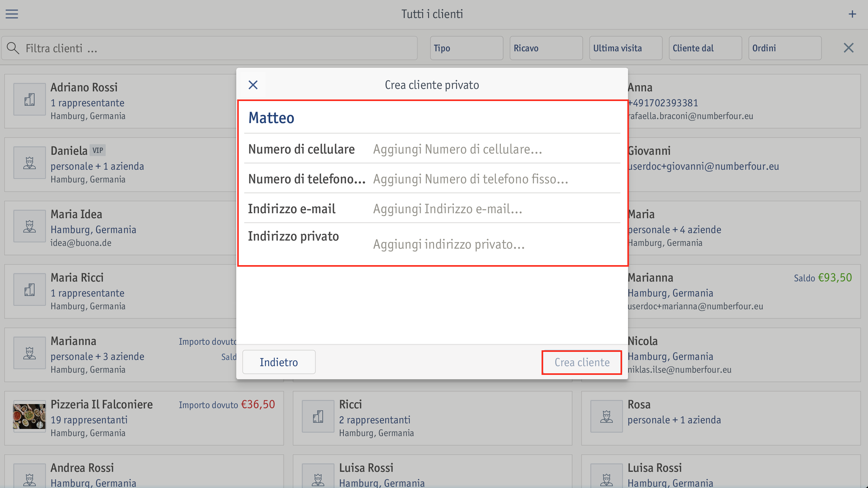The width and height of the screenshot is (868, 488).
Task: Click the person icon beside Marianna personale + 3 aziende
Action: (x=30, y=353)
